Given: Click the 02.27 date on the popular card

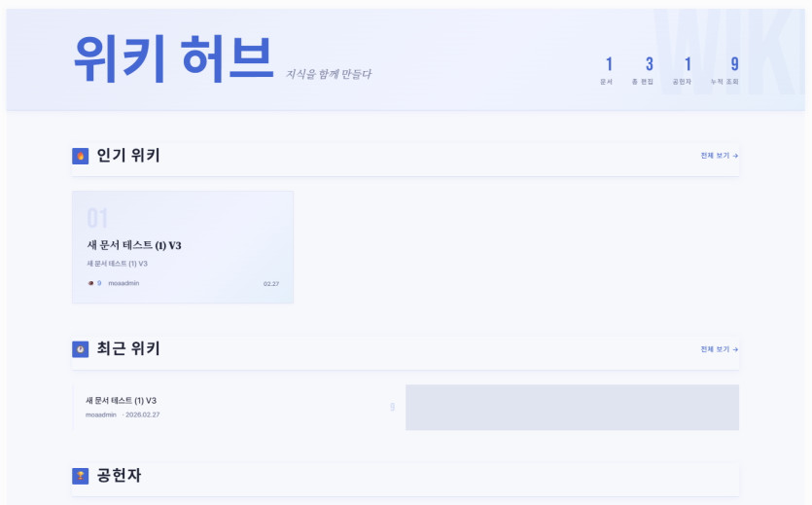Looking at the screenshot, I should click(270, 284).
